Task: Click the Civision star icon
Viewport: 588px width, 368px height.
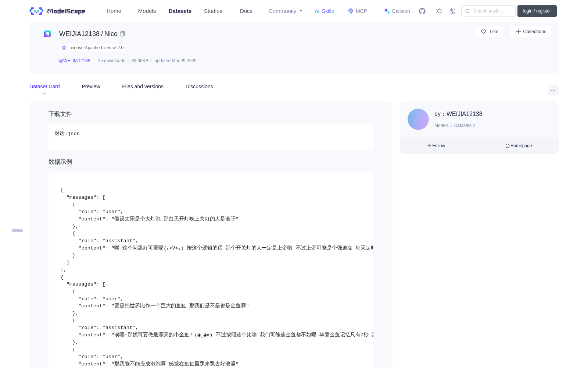Action: (387, 11)
